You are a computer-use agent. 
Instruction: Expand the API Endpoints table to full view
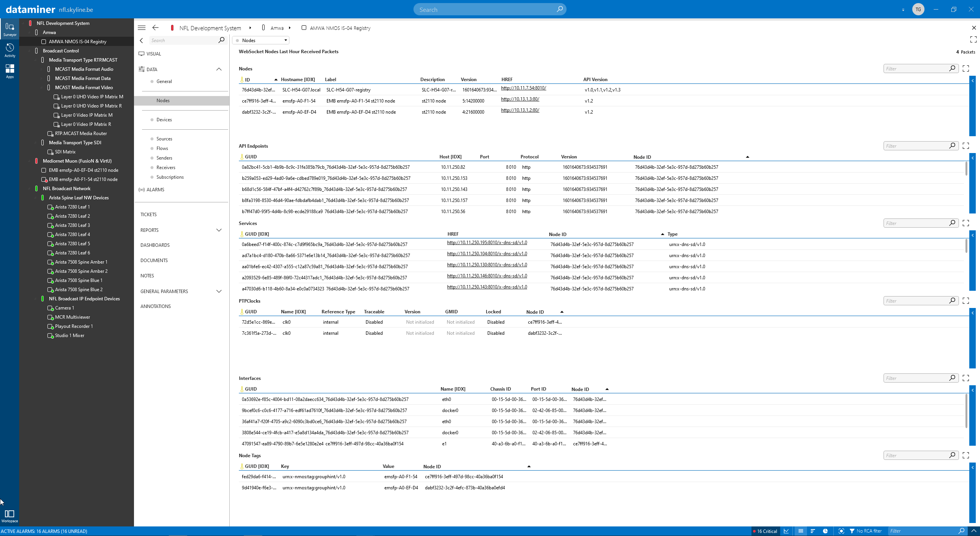[966, 146]
